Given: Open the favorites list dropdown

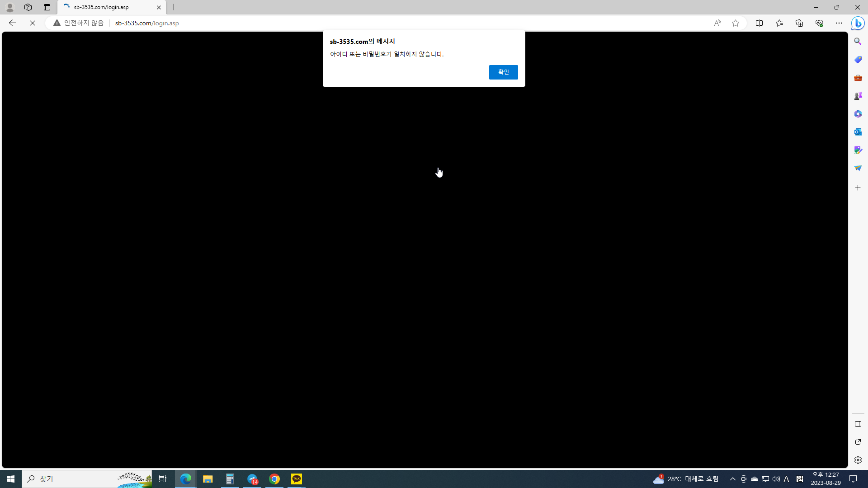Looking at the screenshot, I should [x=779, y=23].
